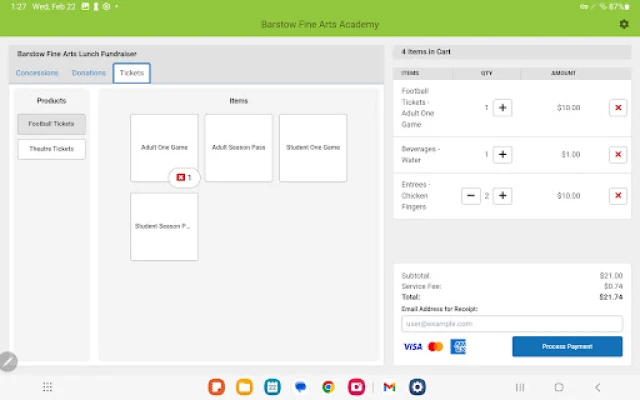
Task: Add Adult Season Pass item
Action: pos(238,147)
